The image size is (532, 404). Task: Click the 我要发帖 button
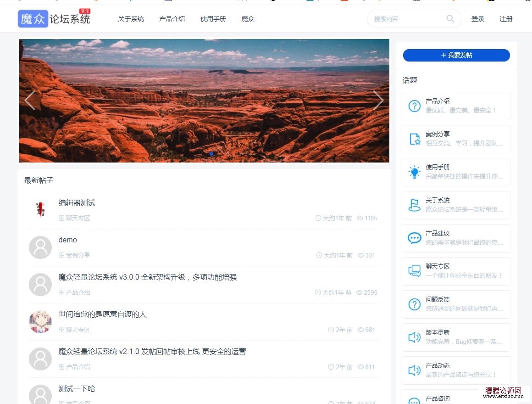(456, 56)
